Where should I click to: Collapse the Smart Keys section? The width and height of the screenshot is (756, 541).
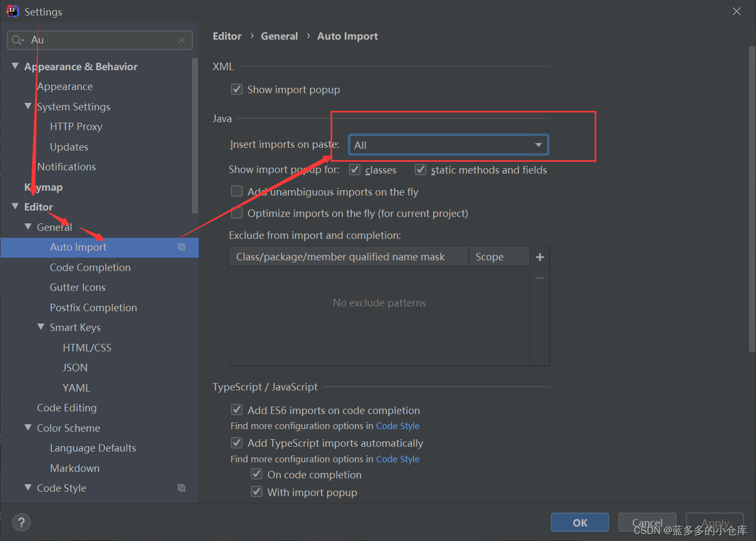coord(41,327)
